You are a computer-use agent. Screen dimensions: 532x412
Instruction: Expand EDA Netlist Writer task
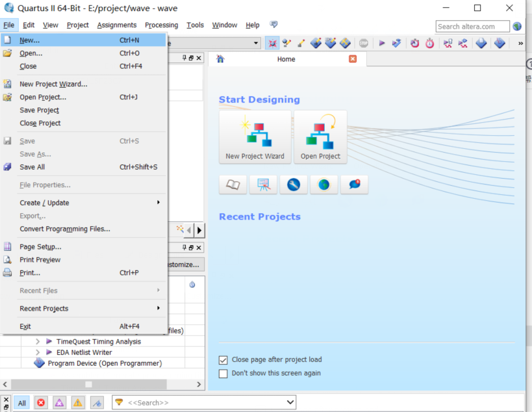pos(38,352)
